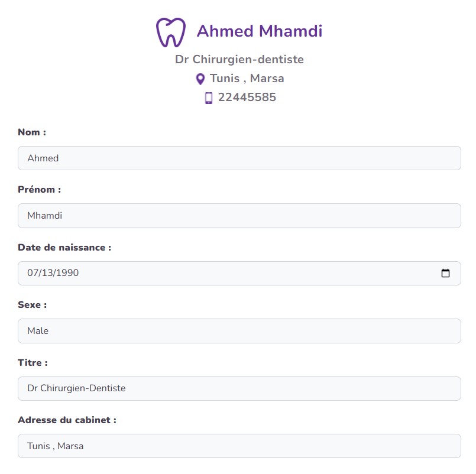Click the mobile phone icon

(x=208, y=98)
